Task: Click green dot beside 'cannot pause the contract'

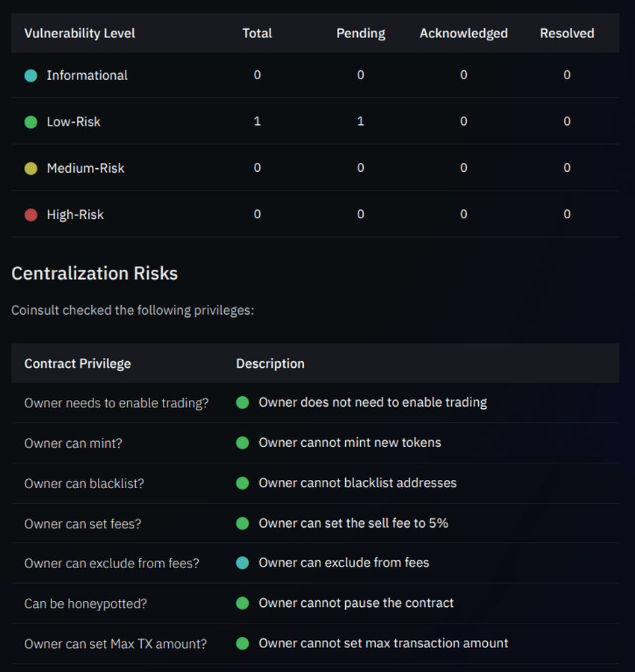Action: (242, 603)
